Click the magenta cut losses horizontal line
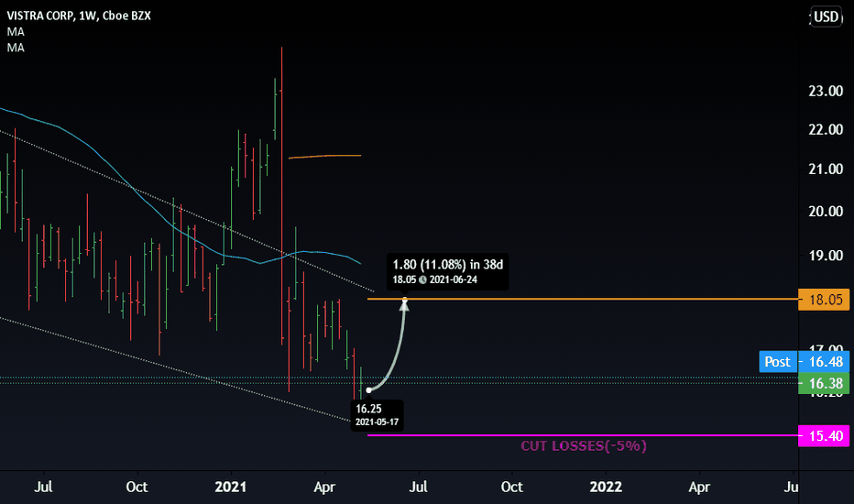The width and height of the screenshot is (854, 504). [583, 435]
